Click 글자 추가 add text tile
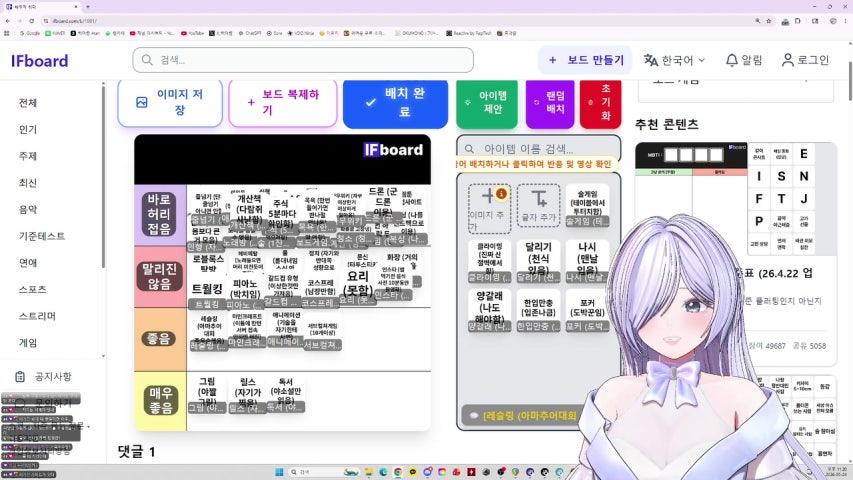This screenshot has width=853, height=480. coord(538,206)
